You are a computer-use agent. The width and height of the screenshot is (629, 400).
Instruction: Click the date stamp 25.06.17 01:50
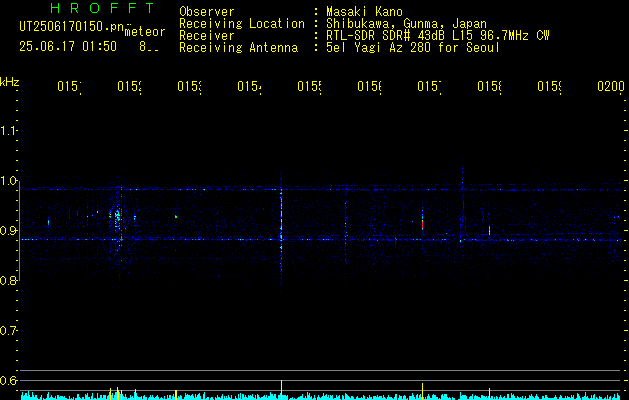[x=68, y=47]
